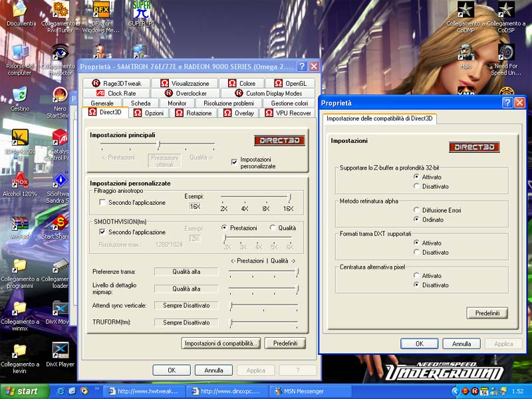Viewport: 532px width, 399px height.
Task: Click the red R tray icon
Action: point(475,391)
